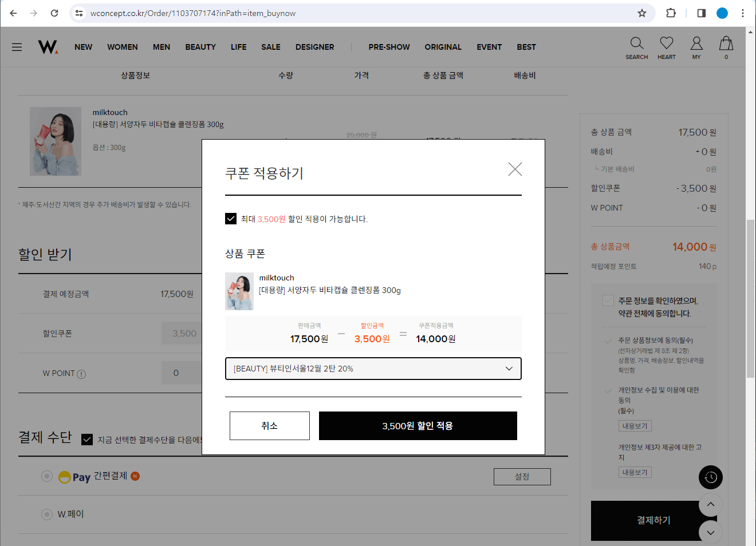Open the MY account page
Screen dimensions: 756x546
696,48
